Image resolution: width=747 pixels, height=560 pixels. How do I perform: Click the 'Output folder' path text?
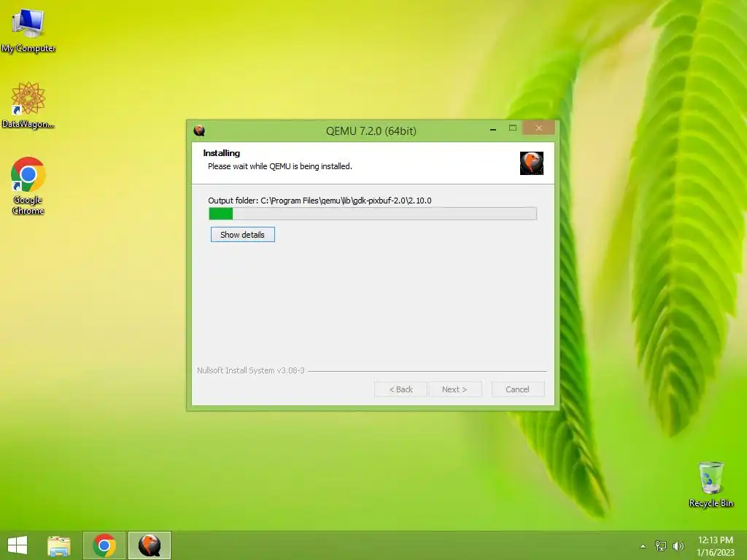tap(320, 201)
